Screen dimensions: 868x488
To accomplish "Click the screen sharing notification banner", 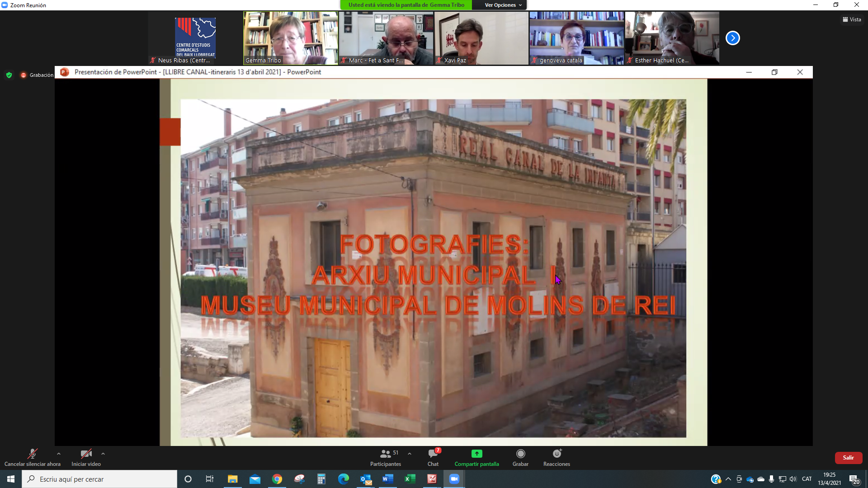I will [x=406, y=5].
